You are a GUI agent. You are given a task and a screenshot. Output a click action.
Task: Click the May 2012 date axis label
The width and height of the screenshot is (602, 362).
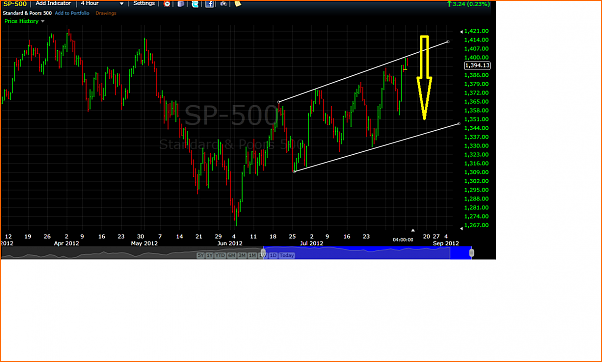click(x=144, y=243)
